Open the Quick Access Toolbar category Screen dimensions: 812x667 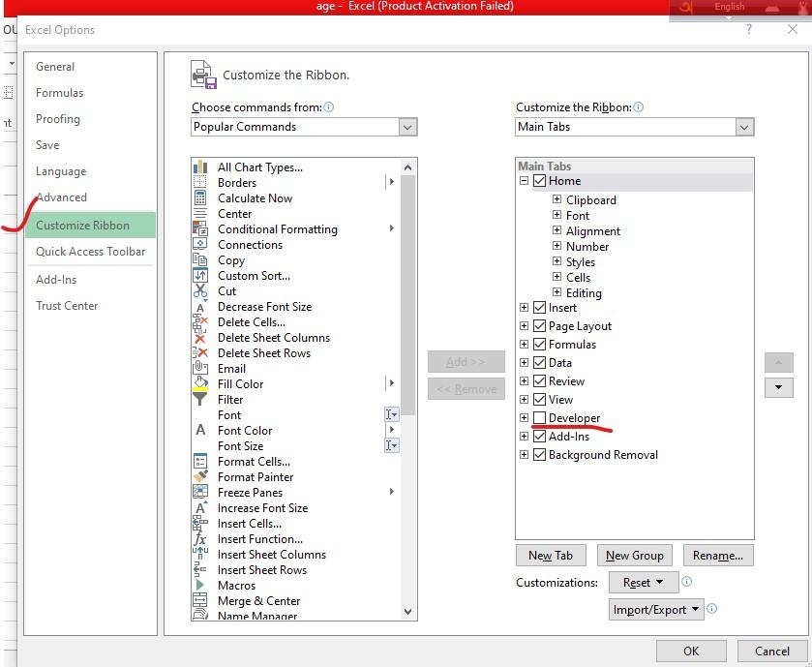90,252
